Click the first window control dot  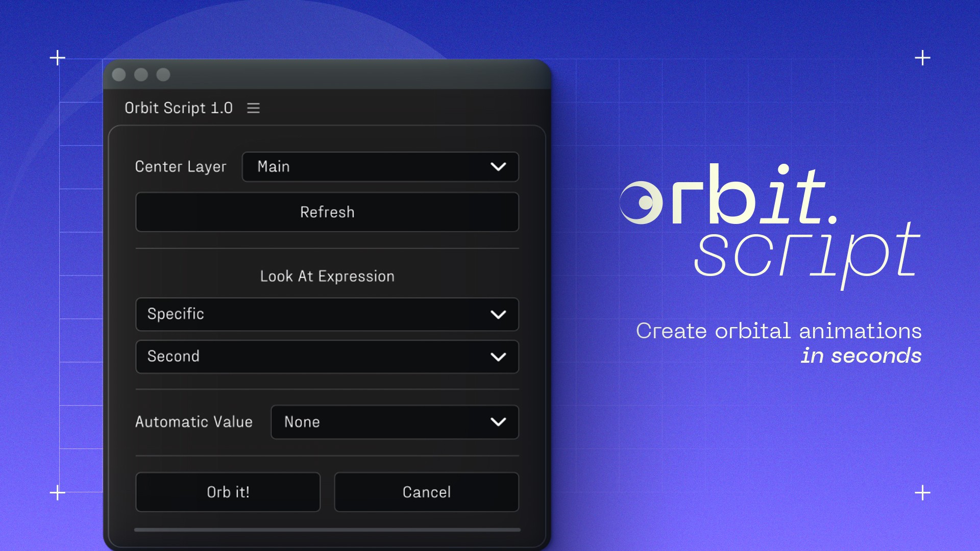119,75
